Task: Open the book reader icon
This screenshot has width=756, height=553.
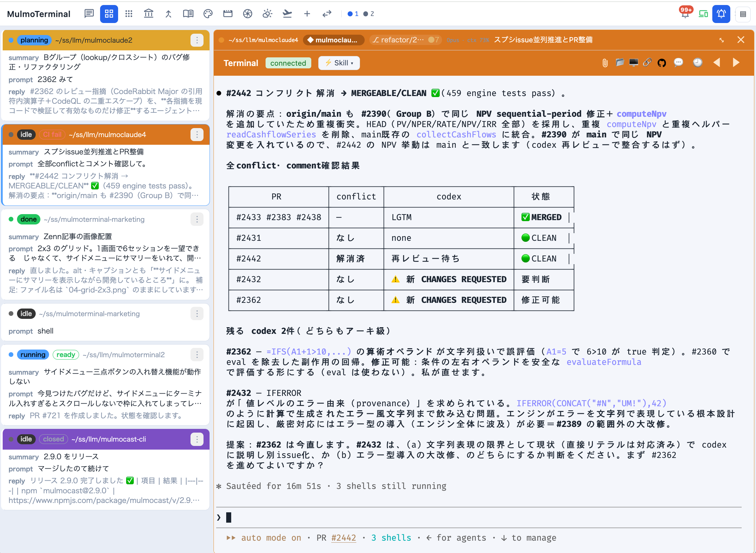Action: coord(188,14)
